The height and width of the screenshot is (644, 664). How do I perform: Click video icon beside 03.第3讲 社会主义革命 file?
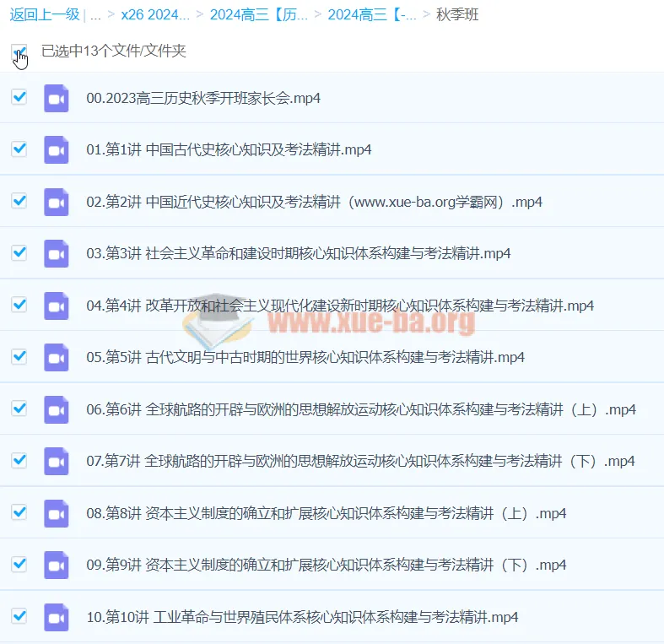pos(57,254)
